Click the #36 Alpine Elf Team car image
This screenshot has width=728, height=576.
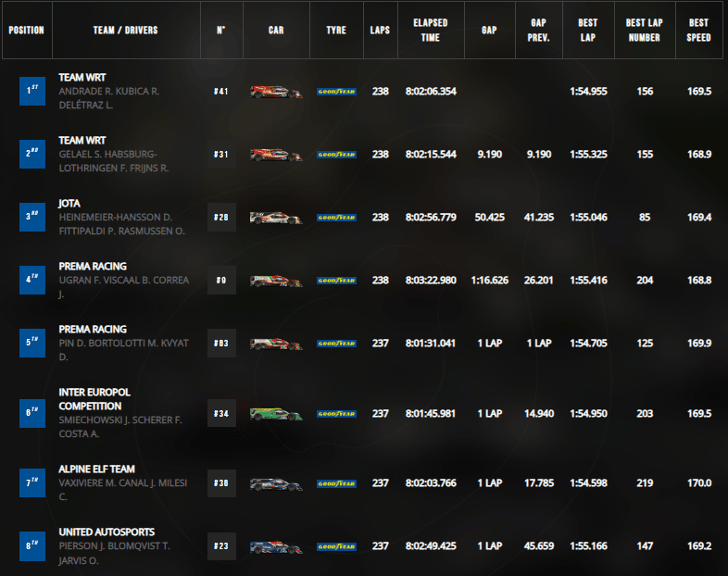click(276, 483)
